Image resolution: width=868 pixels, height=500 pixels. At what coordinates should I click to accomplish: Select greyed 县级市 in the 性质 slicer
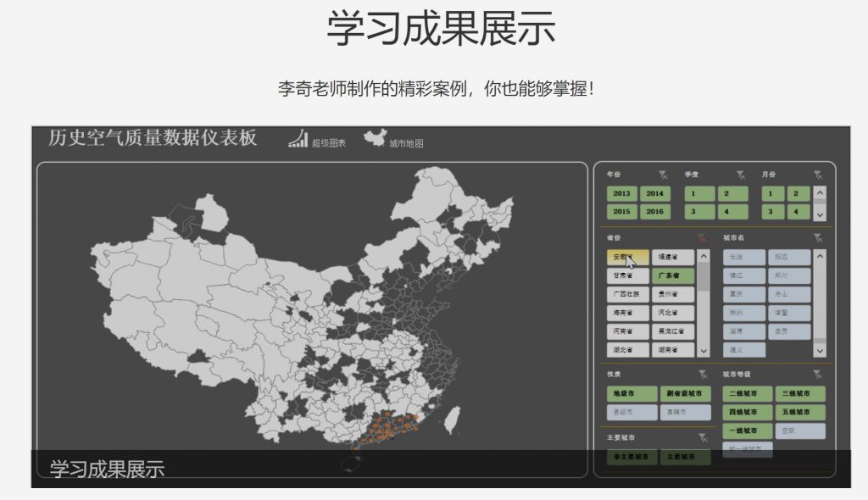point(632,412)
